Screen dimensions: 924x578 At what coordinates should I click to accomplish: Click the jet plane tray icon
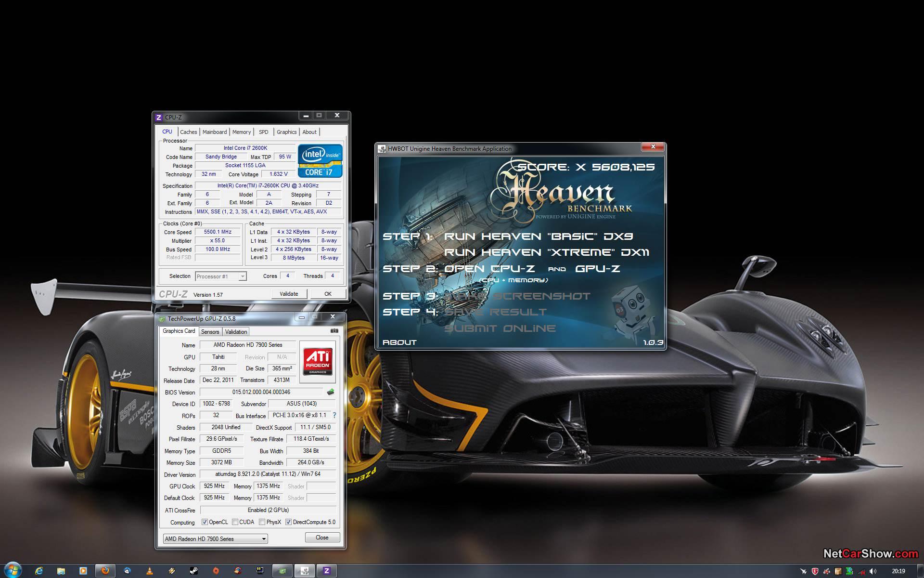tap(803, 571)
